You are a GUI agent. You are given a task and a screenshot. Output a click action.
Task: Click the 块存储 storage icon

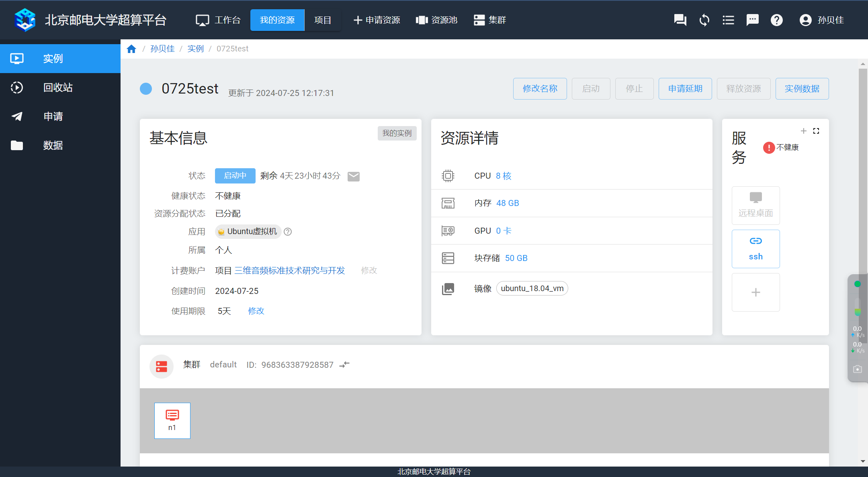pos(448,258)
